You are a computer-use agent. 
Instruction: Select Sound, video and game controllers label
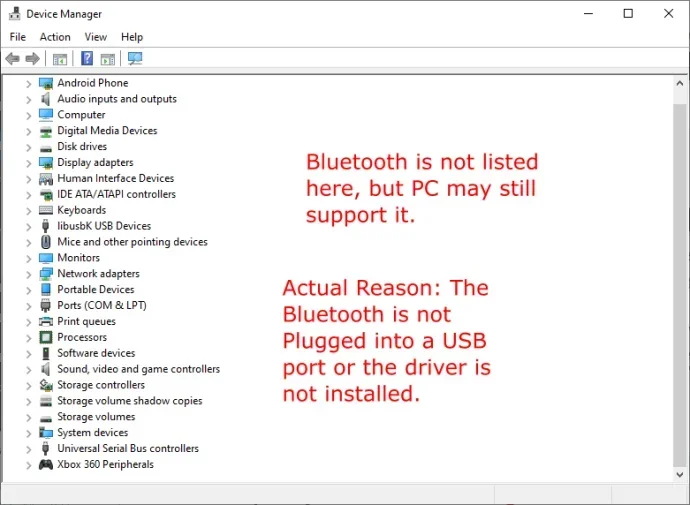(x=139, y=369)
